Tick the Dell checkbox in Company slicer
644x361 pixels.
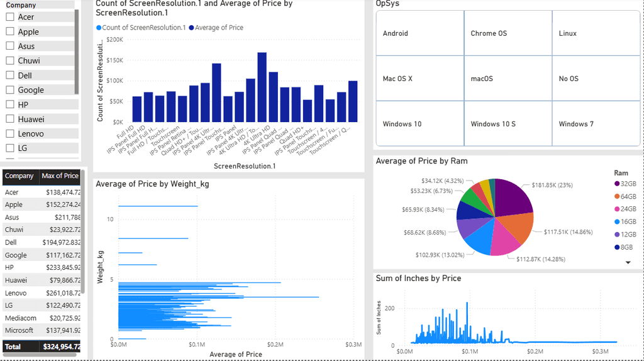point(10,75)
